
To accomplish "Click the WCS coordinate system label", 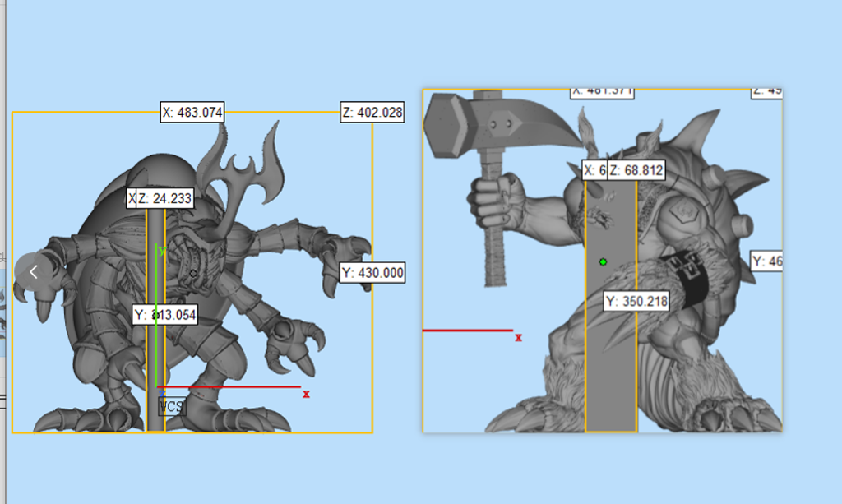I will point(172,406).
